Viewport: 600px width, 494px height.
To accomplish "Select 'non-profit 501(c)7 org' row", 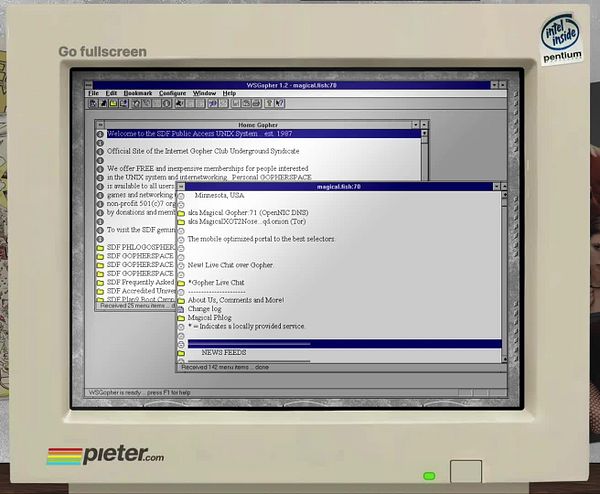I will pos(140,204).
